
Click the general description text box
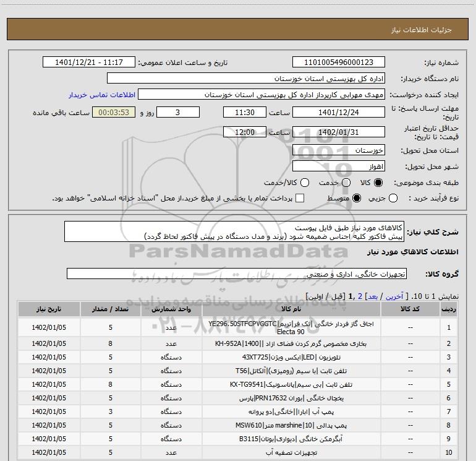(x=234, y=232)
